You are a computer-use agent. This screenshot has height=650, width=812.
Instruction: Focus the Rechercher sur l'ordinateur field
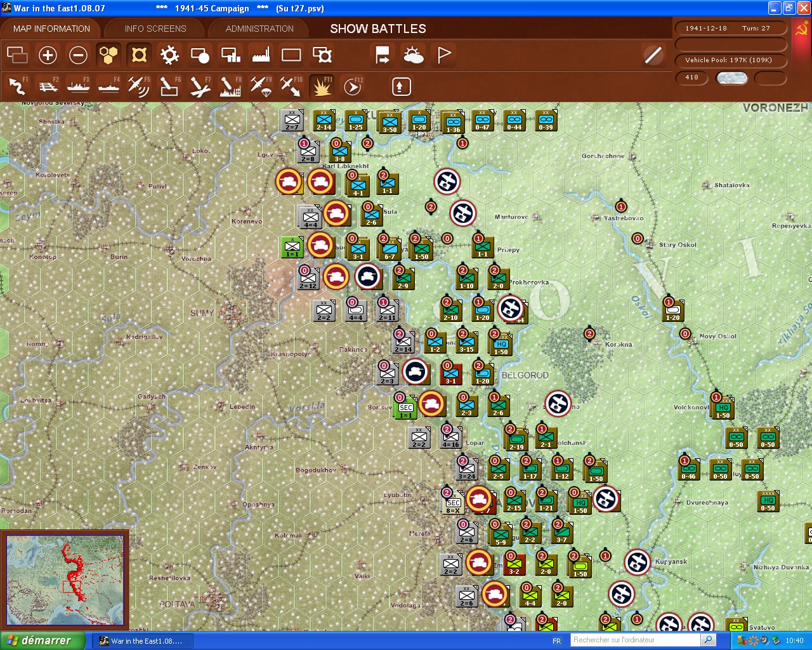(635, 640)
